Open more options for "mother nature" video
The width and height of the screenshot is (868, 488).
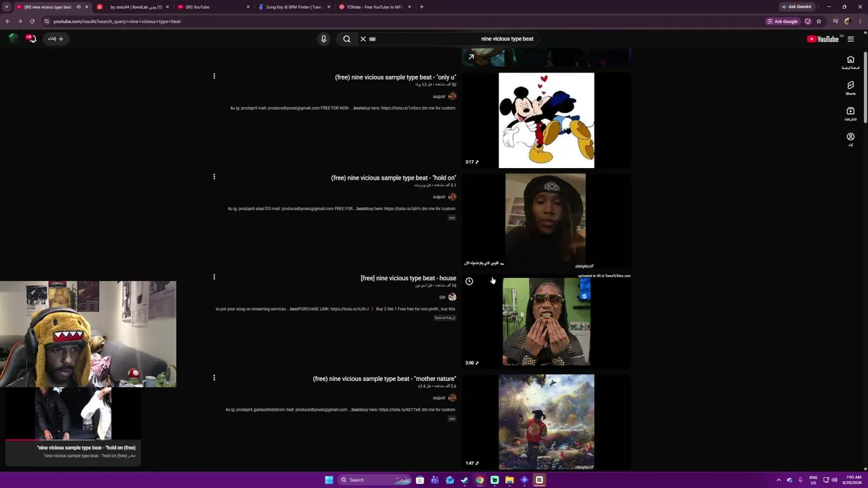[x=214, y=378]
